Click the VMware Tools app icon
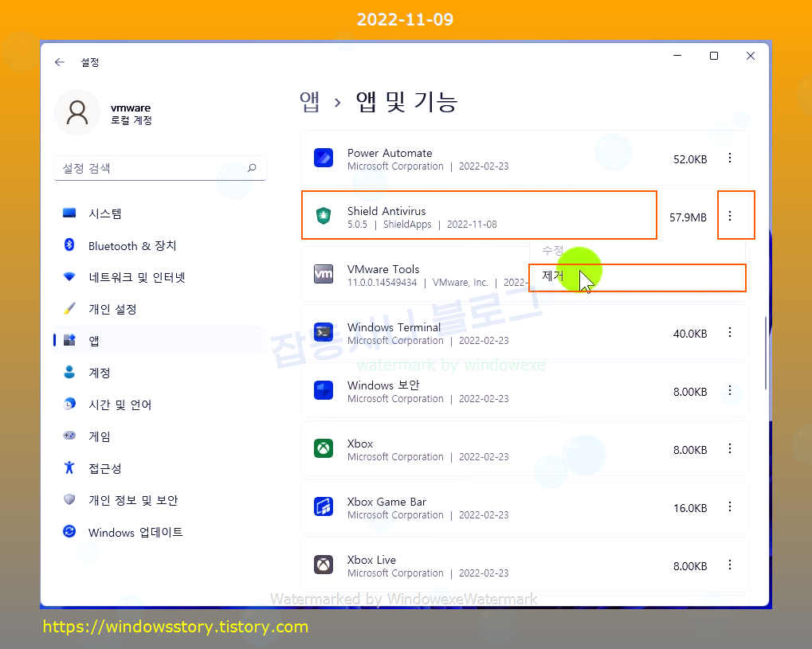Viewport: 812px width, 649px height. coord(324,274)
